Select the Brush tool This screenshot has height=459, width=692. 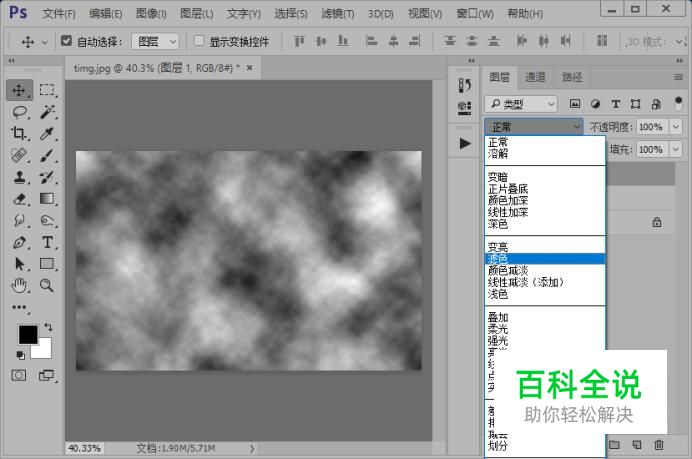point(47,155)
